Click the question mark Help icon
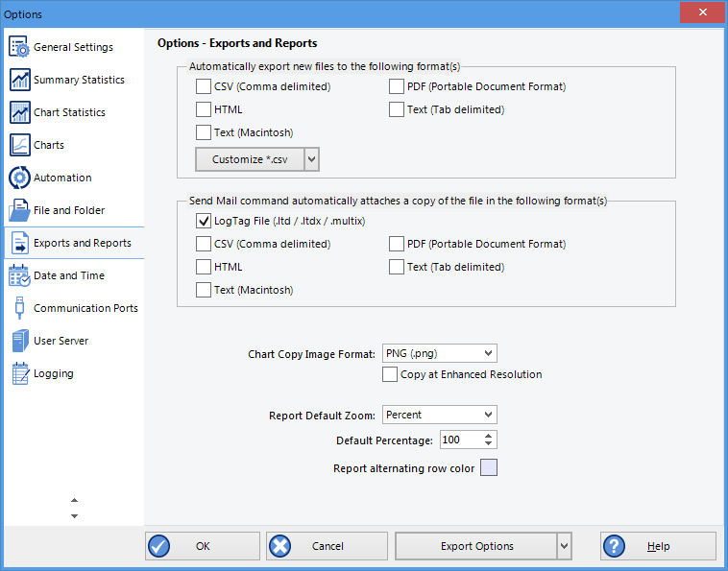 pos(614,546)
